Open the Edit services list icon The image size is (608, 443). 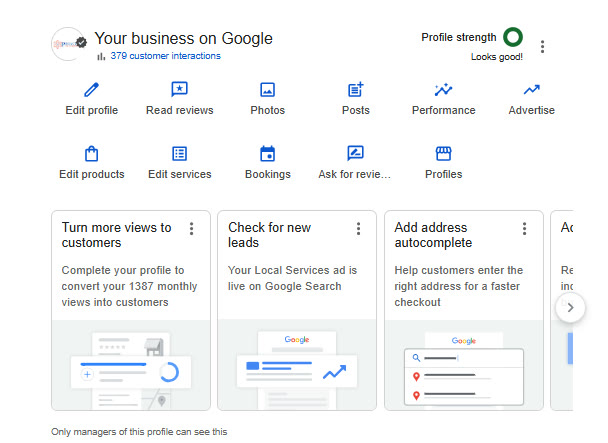click(180, 154)
